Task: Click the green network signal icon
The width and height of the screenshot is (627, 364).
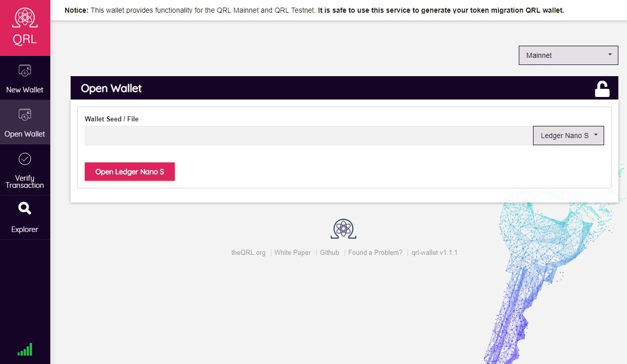Action: pos(25,349)
